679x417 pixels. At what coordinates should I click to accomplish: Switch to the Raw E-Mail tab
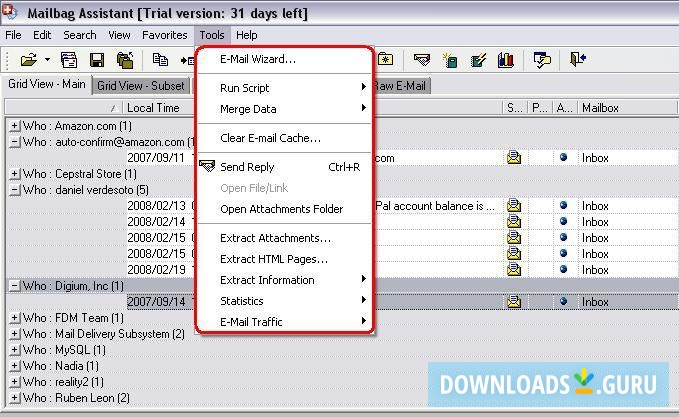(x=401, y=86)
